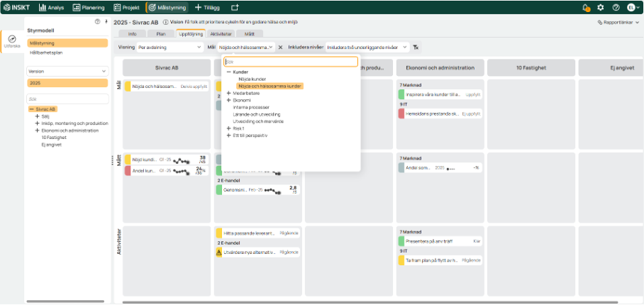Open settings via the gear icon
This screenshot has width=644, height=305.
[601, 7]
